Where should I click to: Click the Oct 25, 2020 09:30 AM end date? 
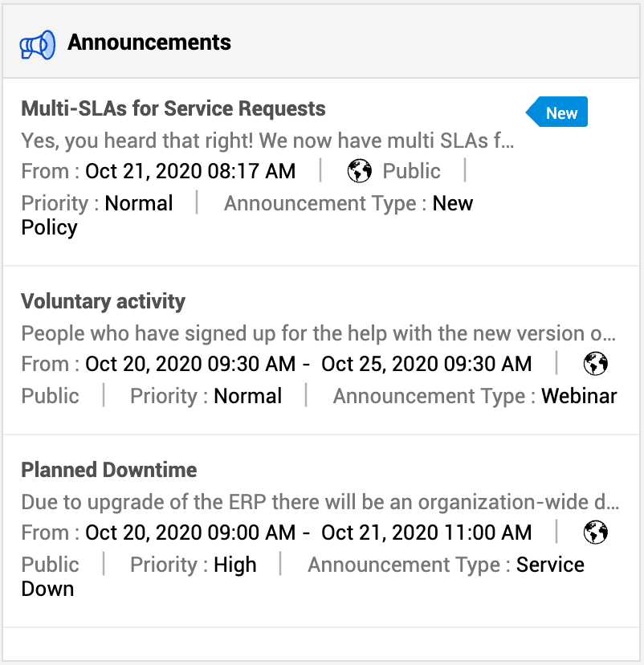tap(426, 364)
